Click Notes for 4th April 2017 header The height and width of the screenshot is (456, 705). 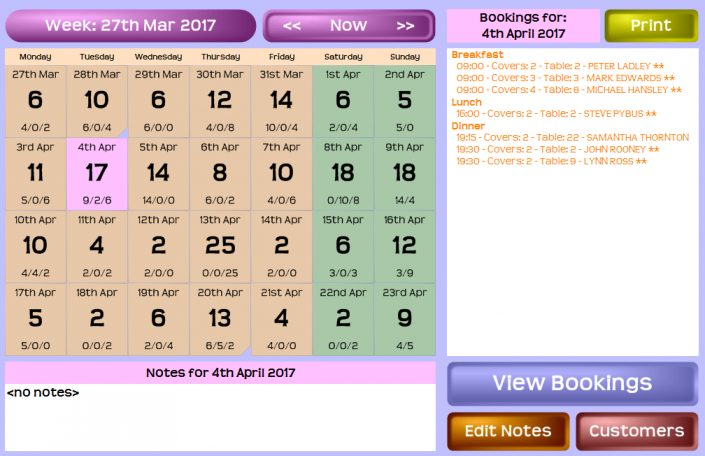tap(220, 373)
